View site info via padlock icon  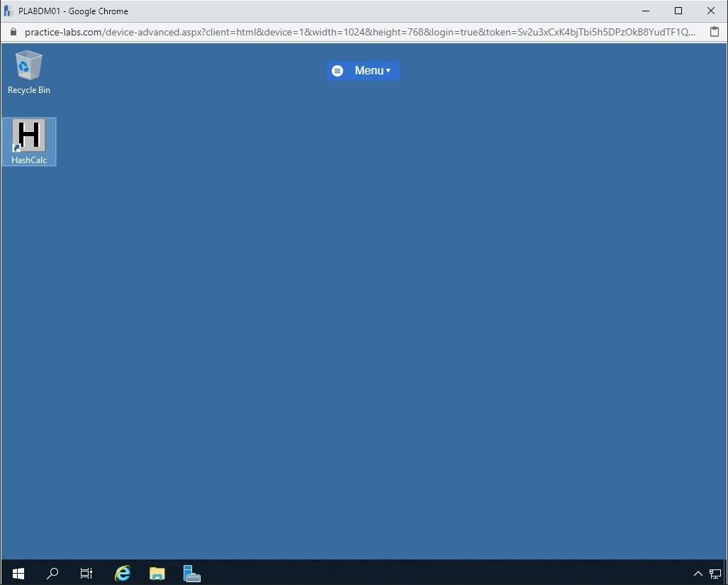click(13, 32)
